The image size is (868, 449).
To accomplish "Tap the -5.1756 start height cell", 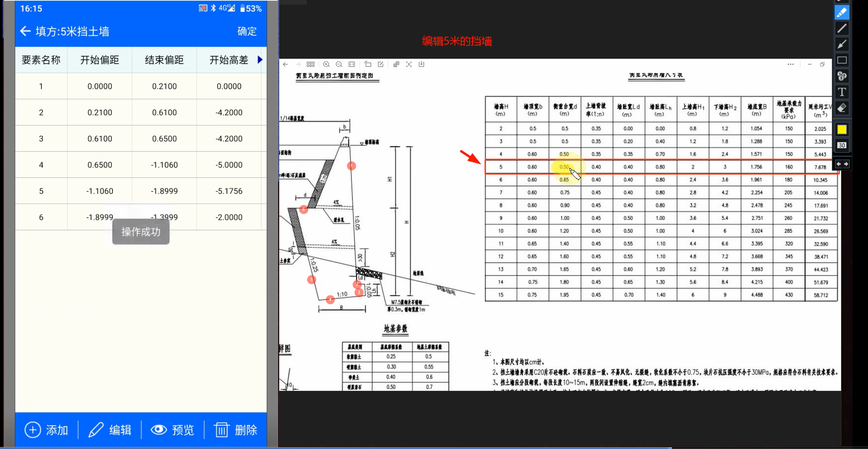I will (x=229, y=191).
